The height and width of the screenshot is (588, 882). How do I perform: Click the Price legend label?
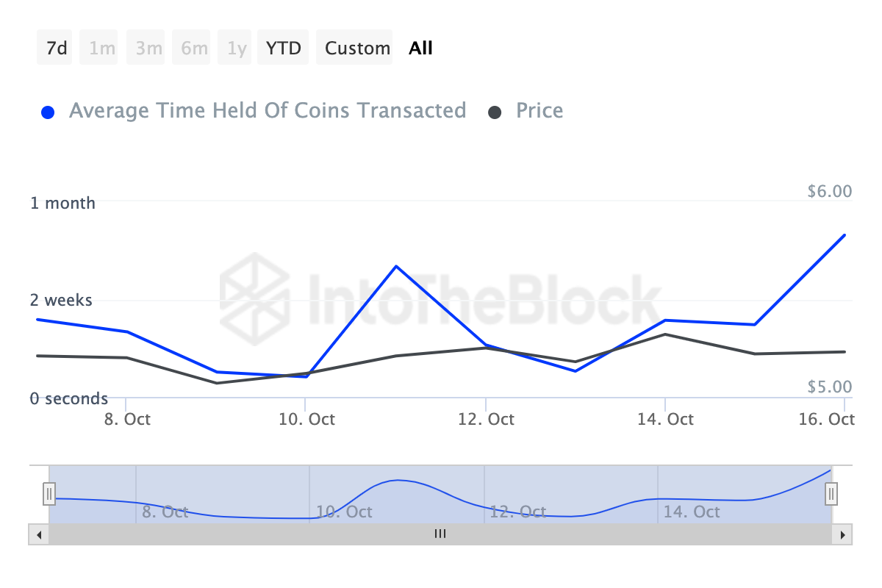point(539,111)
